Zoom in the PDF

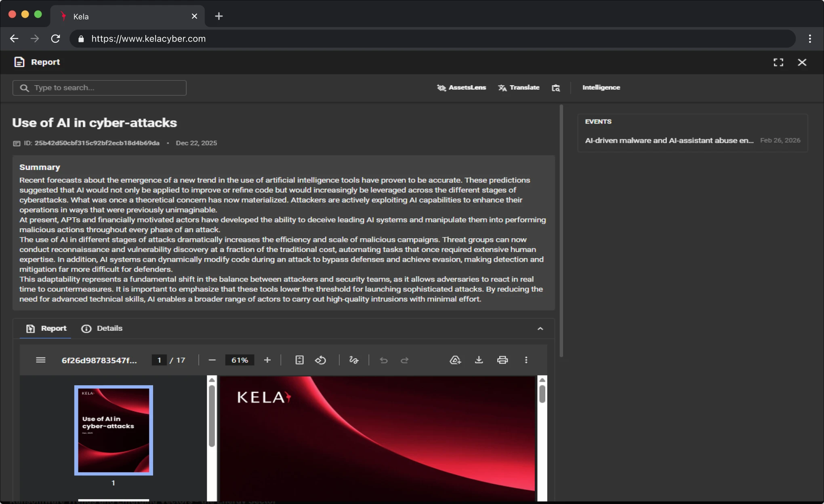pyautogui.click(x=267, y=360)
